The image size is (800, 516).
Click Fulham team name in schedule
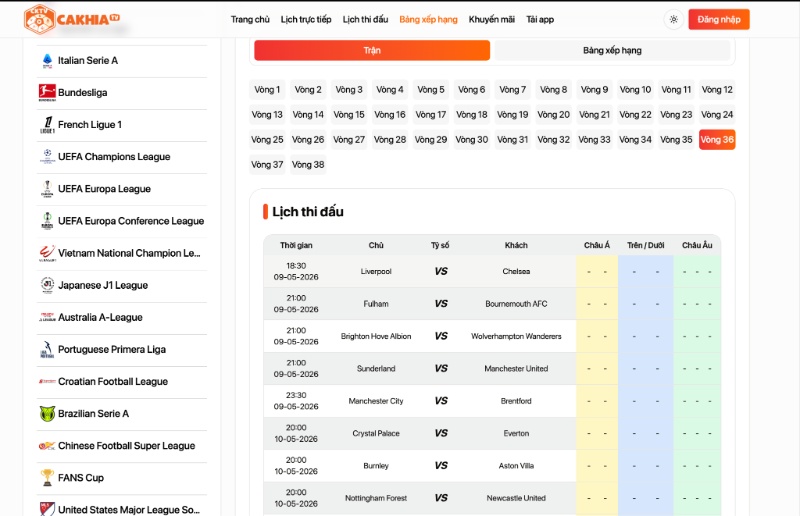pos(376,304)
